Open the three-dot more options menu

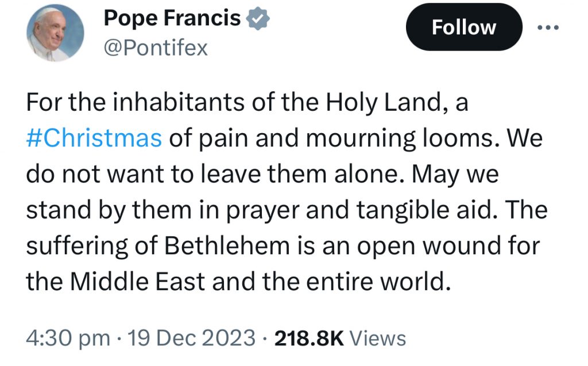548,28
